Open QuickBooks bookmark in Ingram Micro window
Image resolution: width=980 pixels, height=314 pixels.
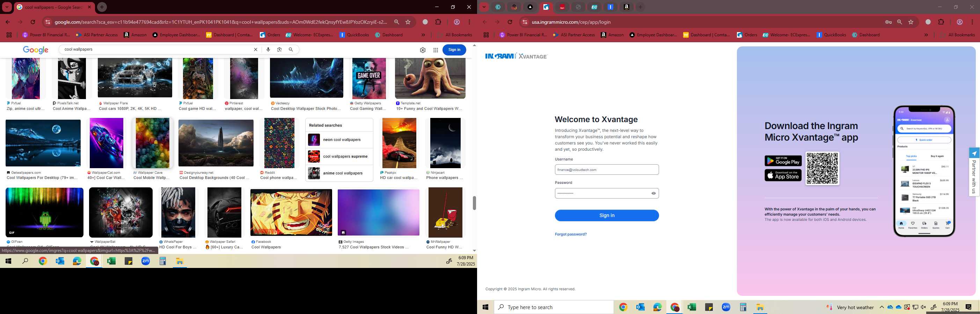(832, 35)
